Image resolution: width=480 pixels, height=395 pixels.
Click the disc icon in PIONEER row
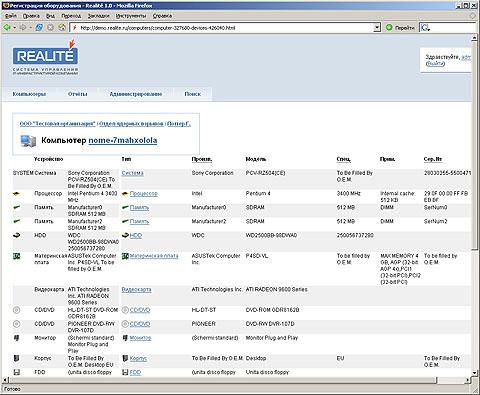coord(16,324)
